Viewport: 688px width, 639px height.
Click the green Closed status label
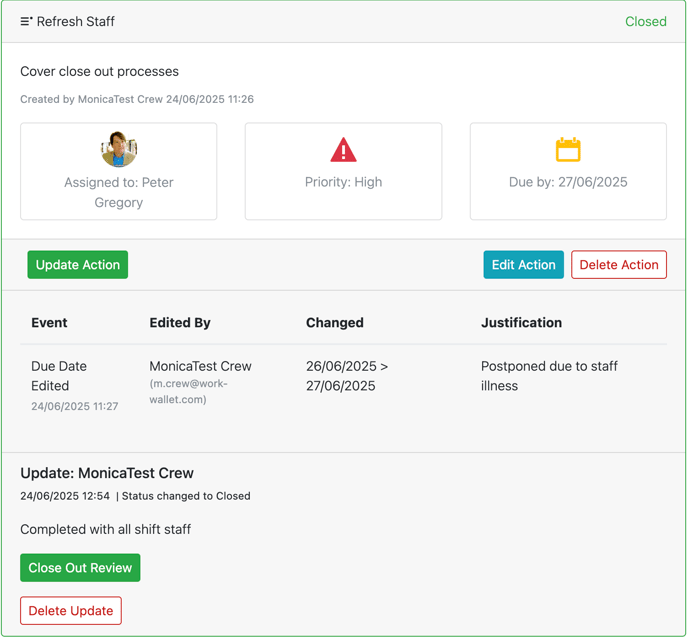pyautogui.click(x=645, y=22)
